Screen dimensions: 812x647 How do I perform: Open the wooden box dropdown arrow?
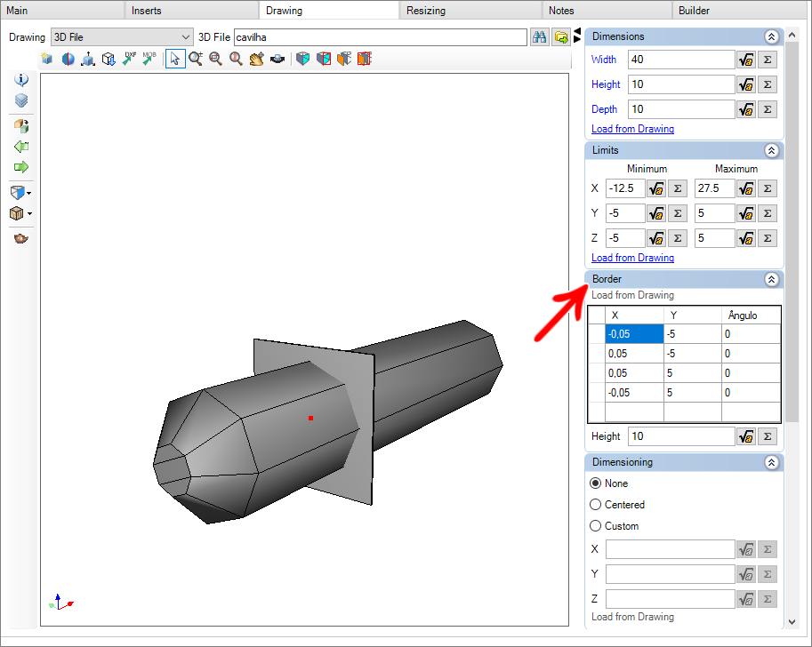29,213
